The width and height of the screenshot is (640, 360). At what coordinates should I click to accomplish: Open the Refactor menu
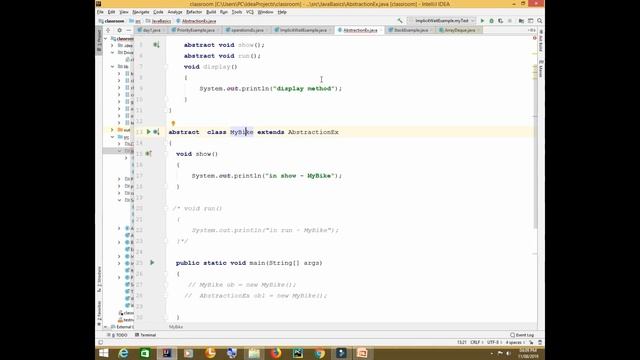[x=194, y=12]
